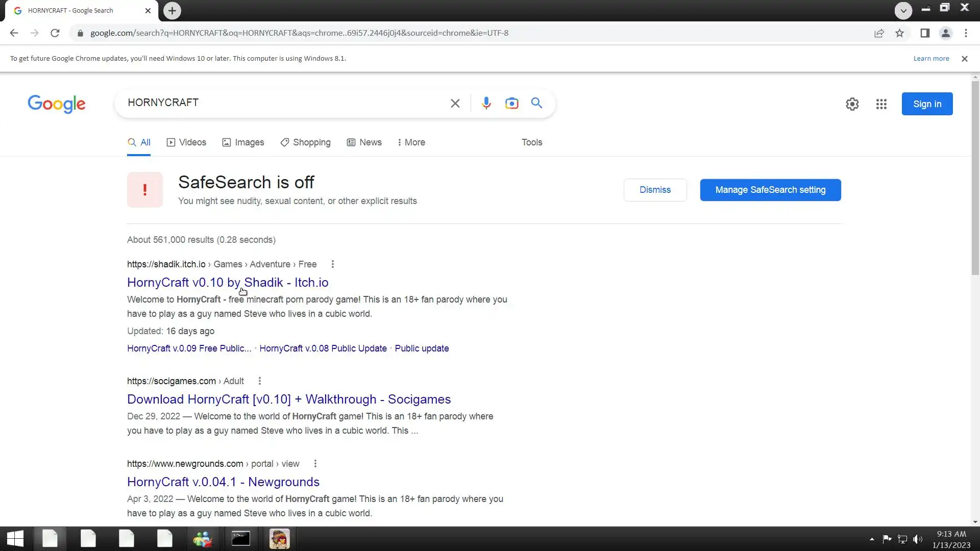
Task: Switch to the Images tab
Action: click(x=243, y=142)
